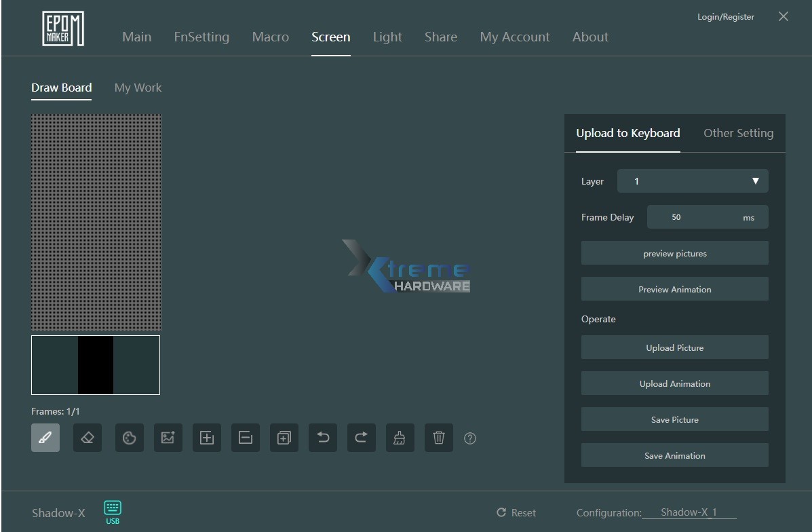Switch to Other Setting tab

pos(738,133)
